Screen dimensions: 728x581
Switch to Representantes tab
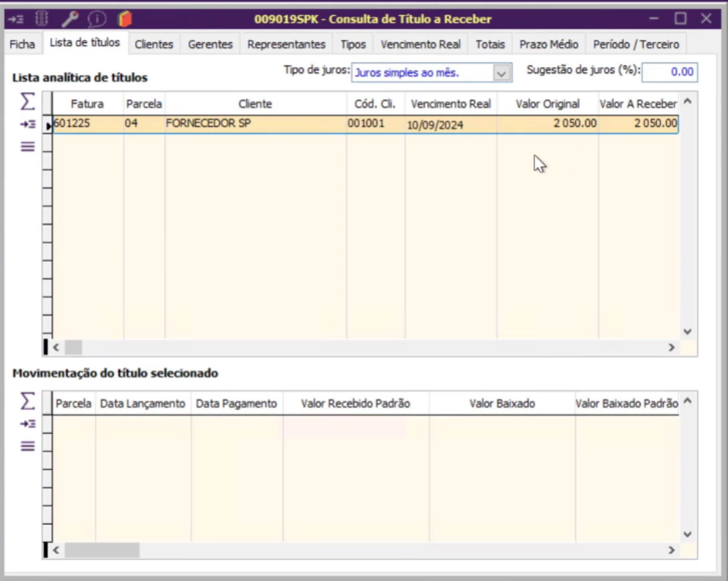click(286, 44)
